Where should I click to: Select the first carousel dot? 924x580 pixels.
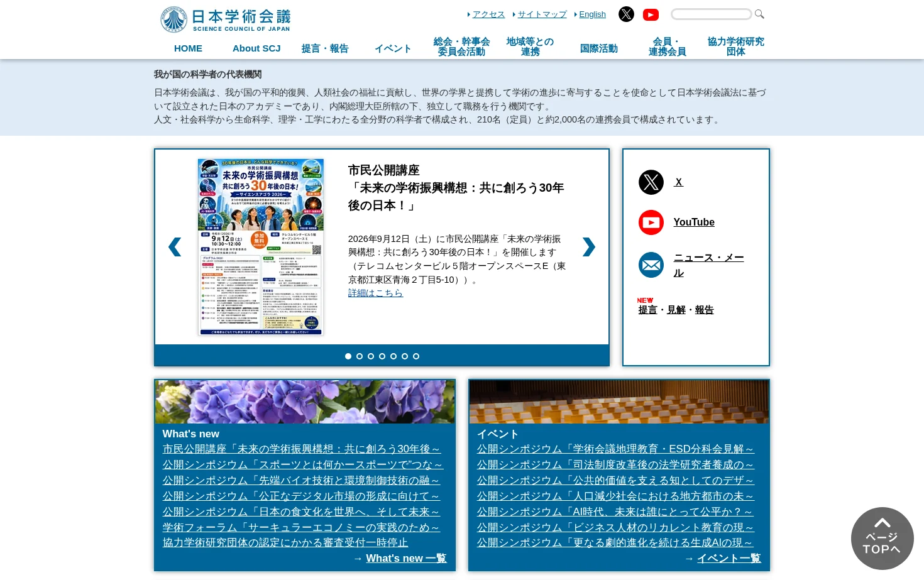point(348,356)
